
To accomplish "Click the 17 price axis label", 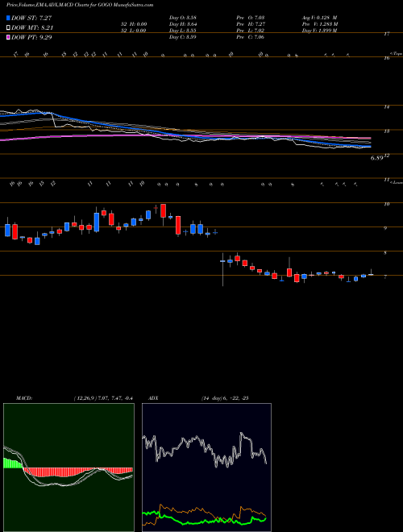I will (387, 34).
